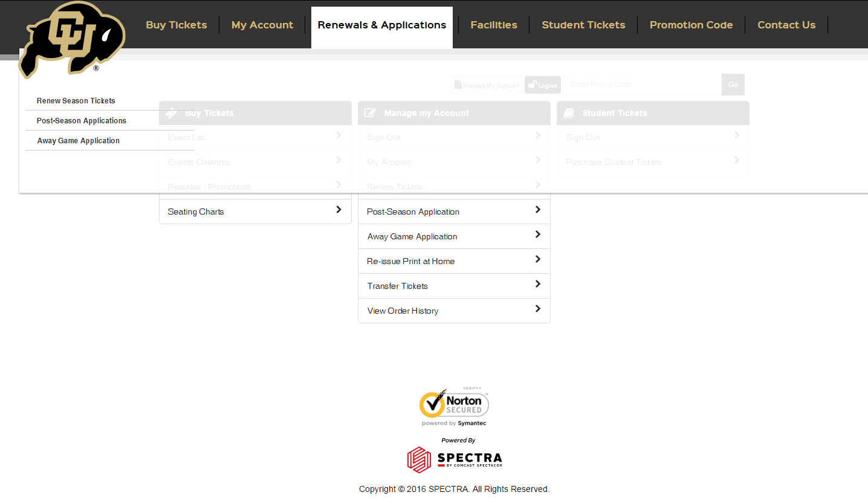This screenshot has height=501, width=868.
Task: Select the Renewals & Applications tab
Action: click(381, 25)
